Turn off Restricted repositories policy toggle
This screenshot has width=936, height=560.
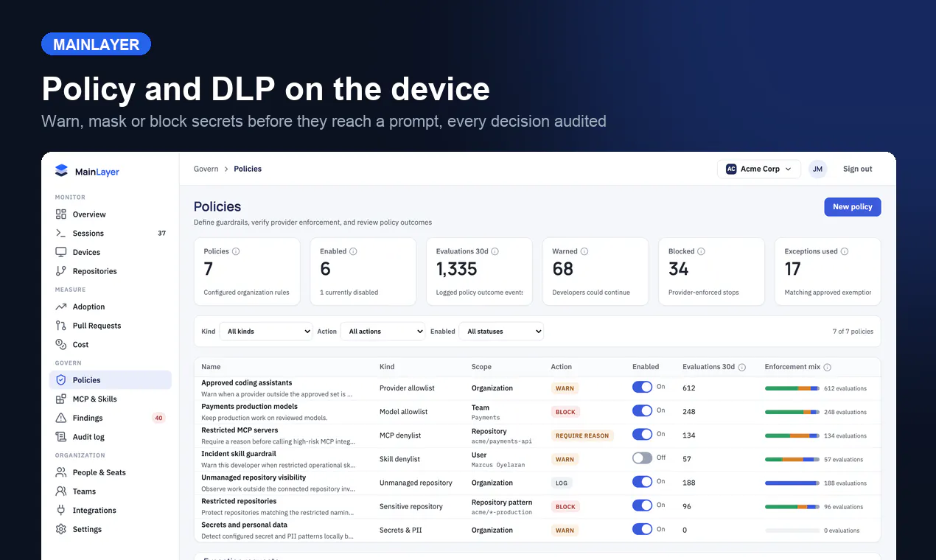point(642,505)
